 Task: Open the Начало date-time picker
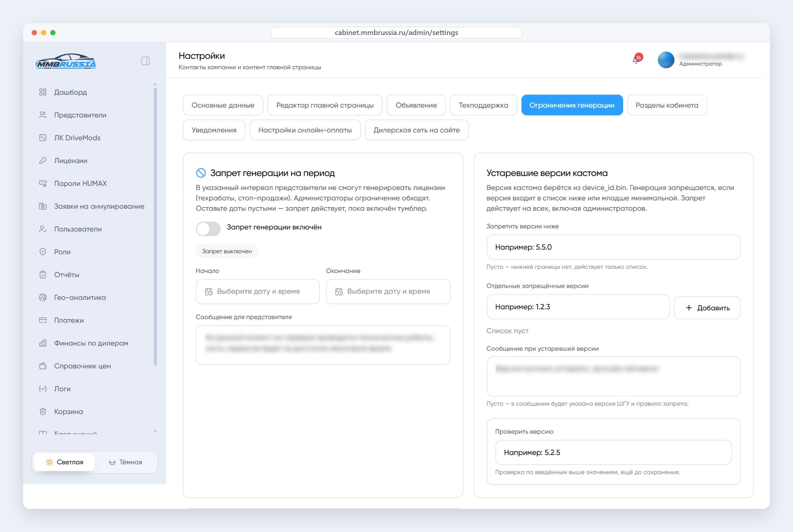pos(258,292)
